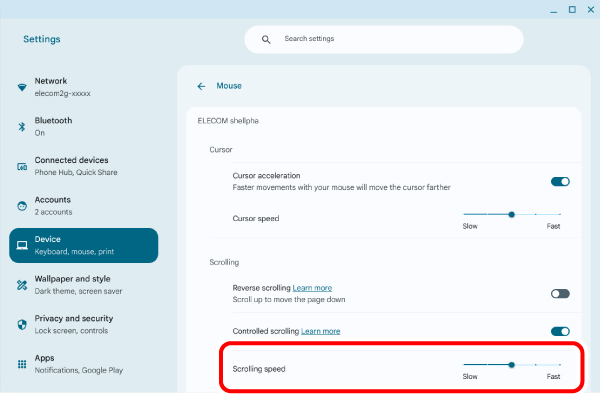Click the Apps grid icon
This screenshot has height=398, width=600.
point(22,364)
